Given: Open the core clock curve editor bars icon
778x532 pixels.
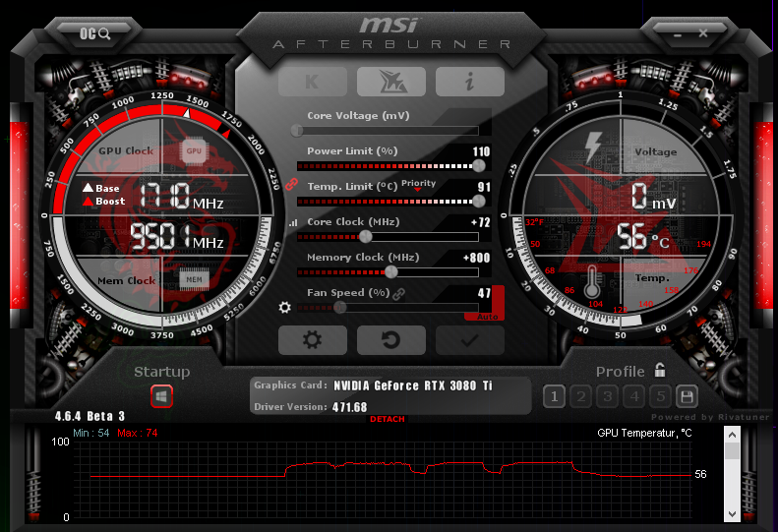Looking at the screenshot, I should (293, 223).
